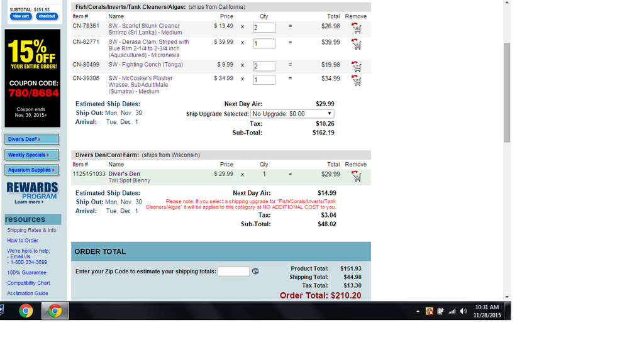Focus the Zip Code input field
The width and height of the screenshot is (644, 362).
(x=234, y=271)
